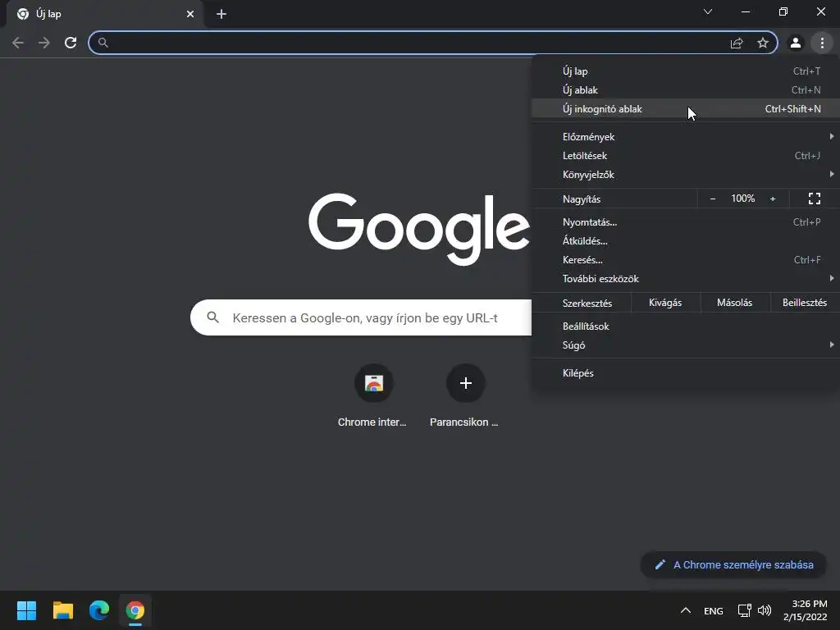The image size is (840, 630).
Task: Click Beillesztés in the edit row
Action: point(805,303)
